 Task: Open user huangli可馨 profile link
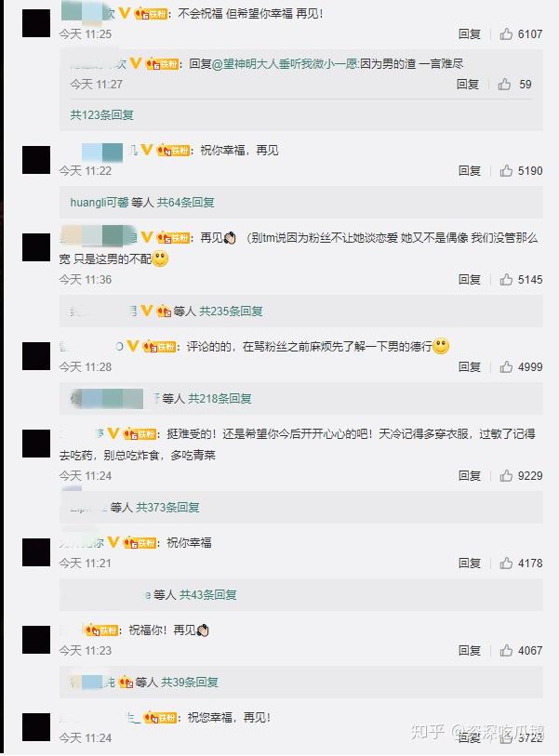[100, 202]
